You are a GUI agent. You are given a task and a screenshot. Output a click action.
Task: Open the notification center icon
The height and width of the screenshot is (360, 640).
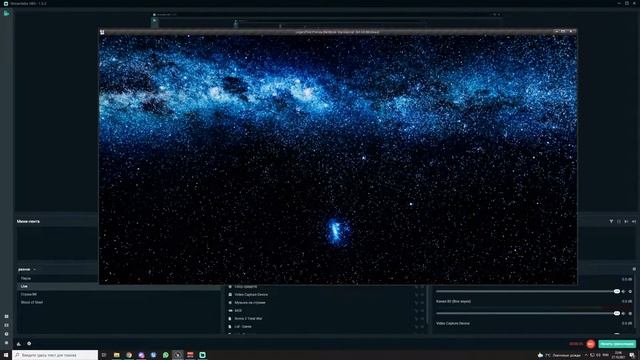pos(632,355)
